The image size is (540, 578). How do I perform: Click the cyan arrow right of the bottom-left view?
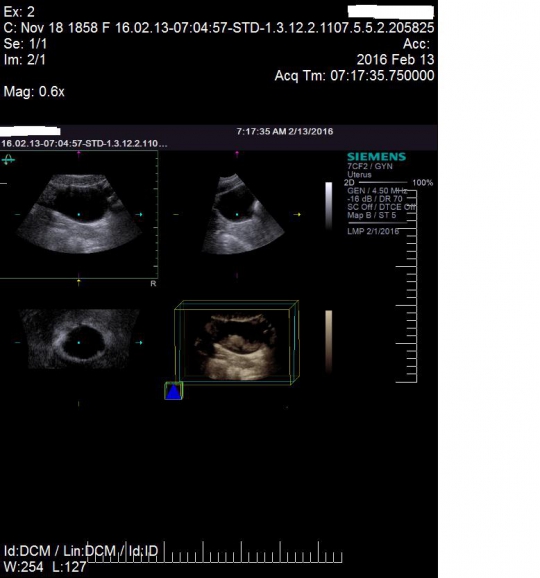(139, 342)
